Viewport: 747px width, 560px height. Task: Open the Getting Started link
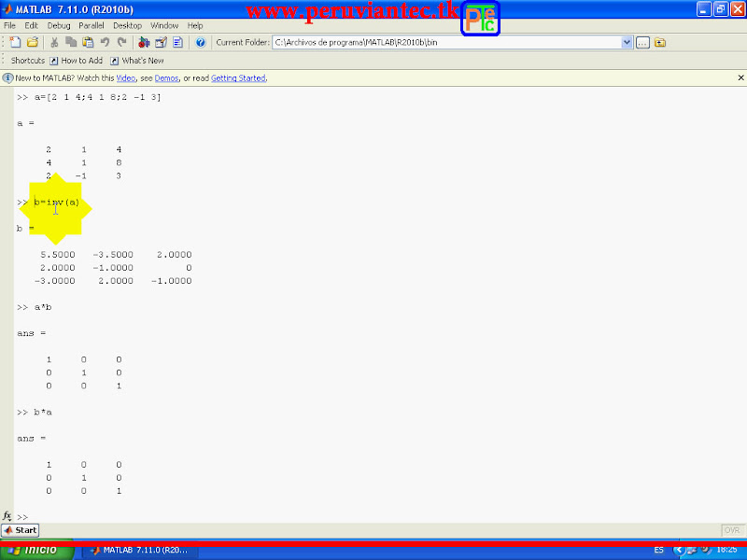[x=238, y=78]
